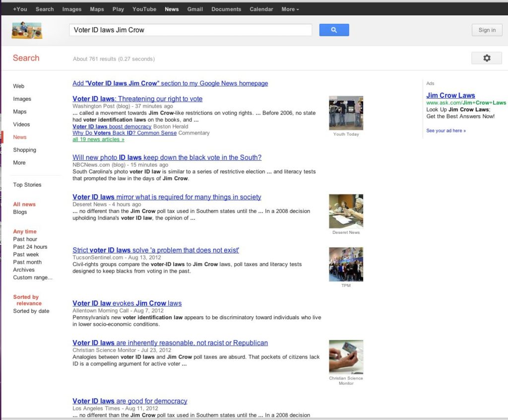The image size is (508, 420).
Task: Open 'Voter ID laws: Threatening our right to vote'
Action: coord(137,99)
